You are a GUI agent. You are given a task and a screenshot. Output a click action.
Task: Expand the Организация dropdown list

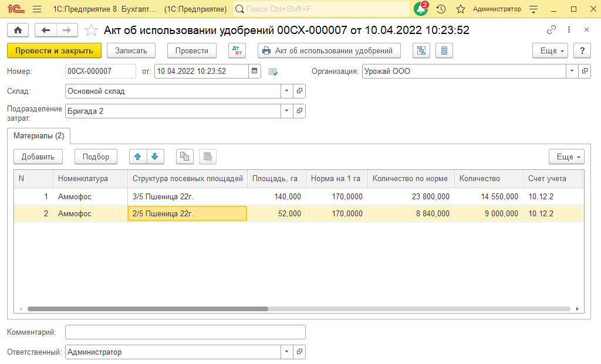(x=572, y=72)
